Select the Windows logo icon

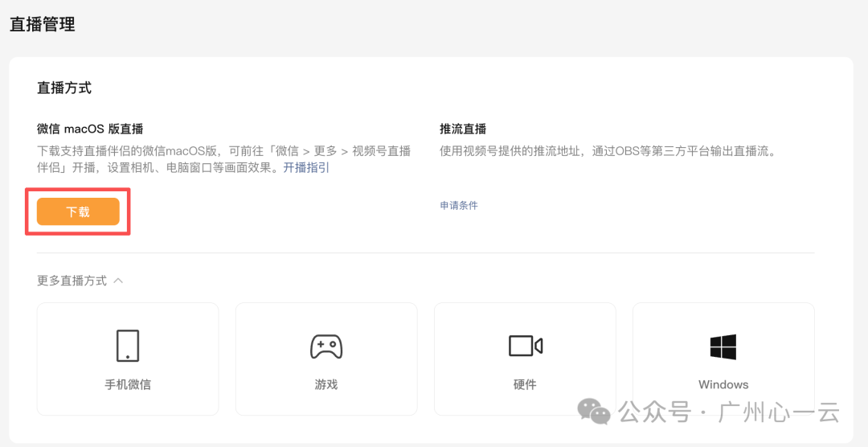(723, 347)
